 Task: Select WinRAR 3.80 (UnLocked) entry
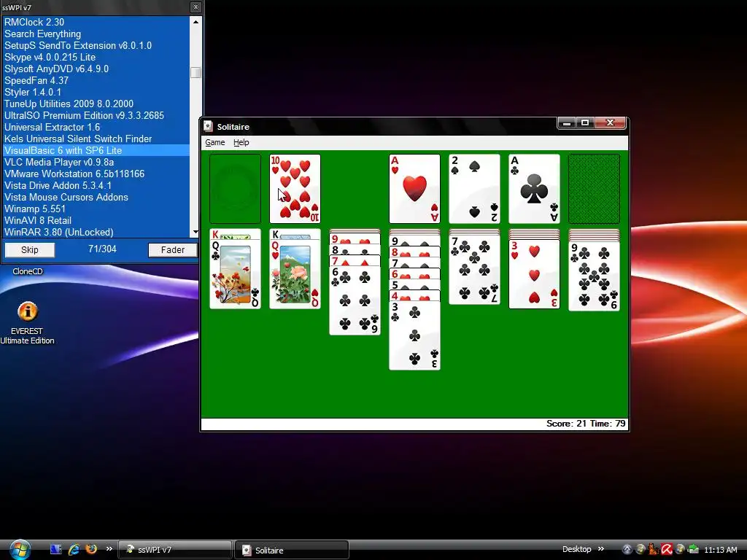(96, 232)
